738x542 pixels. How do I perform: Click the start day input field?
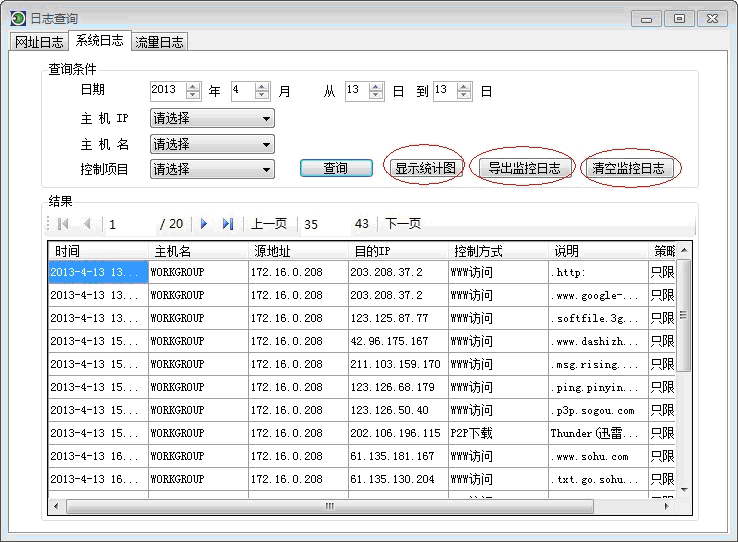[x=357, y=90]
